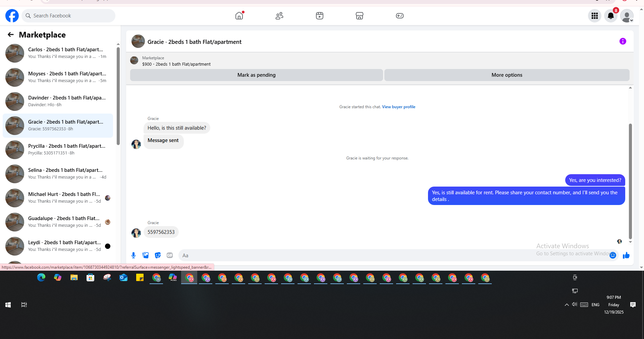Click the chat messages scrollbar
The width and height of the screenshot is (644, 339).
point(630,181)
